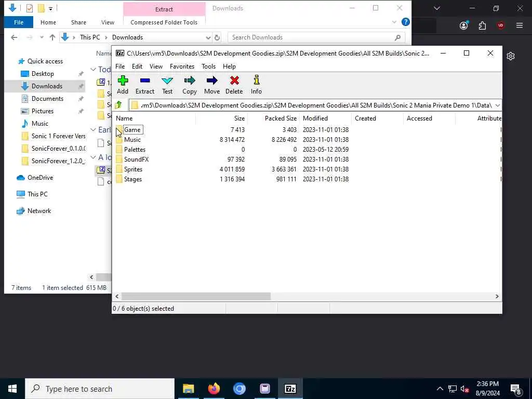Expand the Explorer ribbon chevron
The width and height of the screenshot is (532, 399).
[394, 22]
